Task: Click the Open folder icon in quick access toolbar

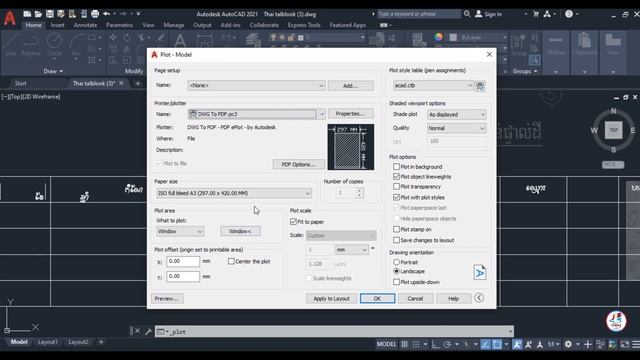Action: (x=38, y=14)
